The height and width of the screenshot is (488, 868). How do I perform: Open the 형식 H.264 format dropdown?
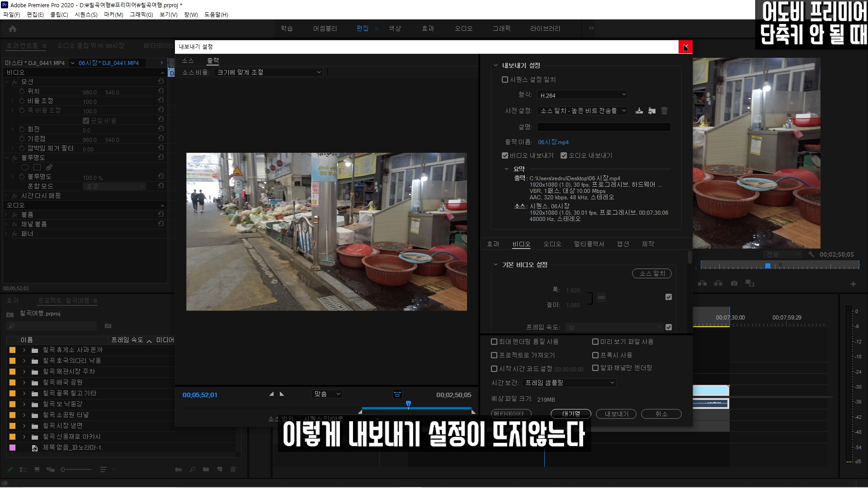click(x=582, y=95)
